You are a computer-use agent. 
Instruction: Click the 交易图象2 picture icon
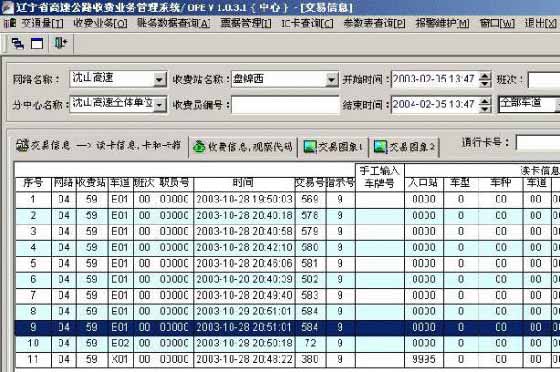click(x=380, y=146)
